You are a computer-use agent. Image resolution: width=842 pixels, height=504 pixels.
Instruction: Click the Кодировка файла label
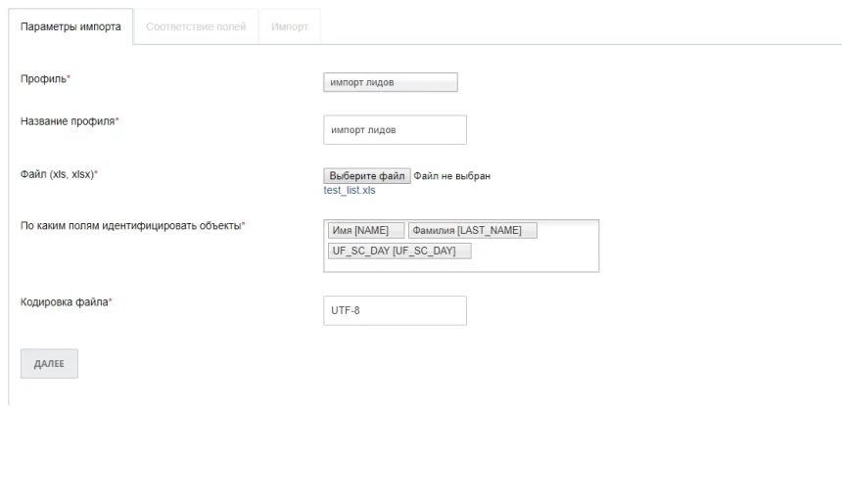(x=64, y=302)
